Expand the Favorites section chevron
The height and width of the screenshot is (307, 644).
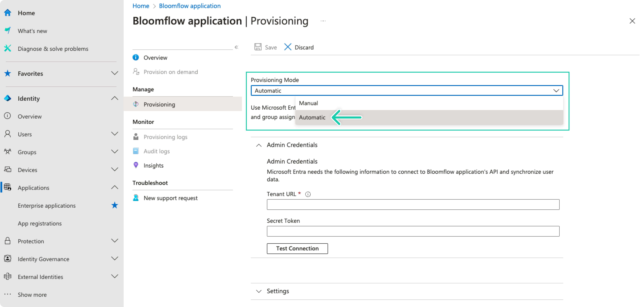click(114, 73)
